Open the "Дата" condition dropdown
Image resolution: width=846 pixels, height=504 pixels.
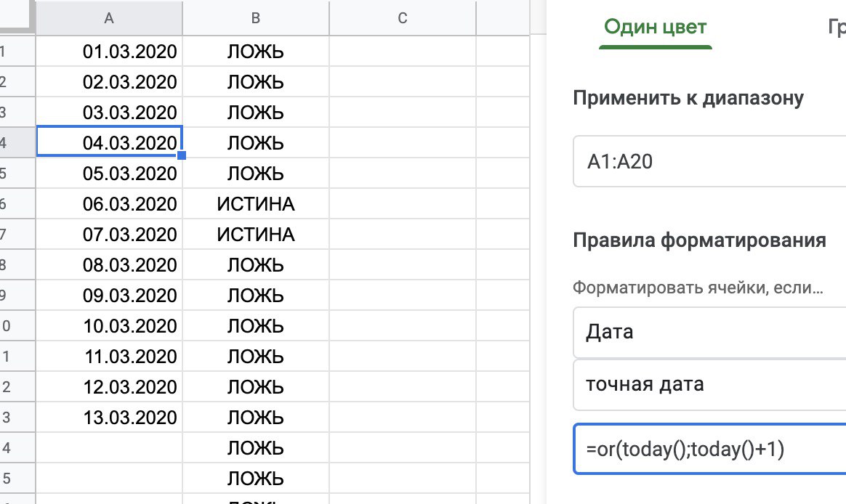(x=709, y=333)
